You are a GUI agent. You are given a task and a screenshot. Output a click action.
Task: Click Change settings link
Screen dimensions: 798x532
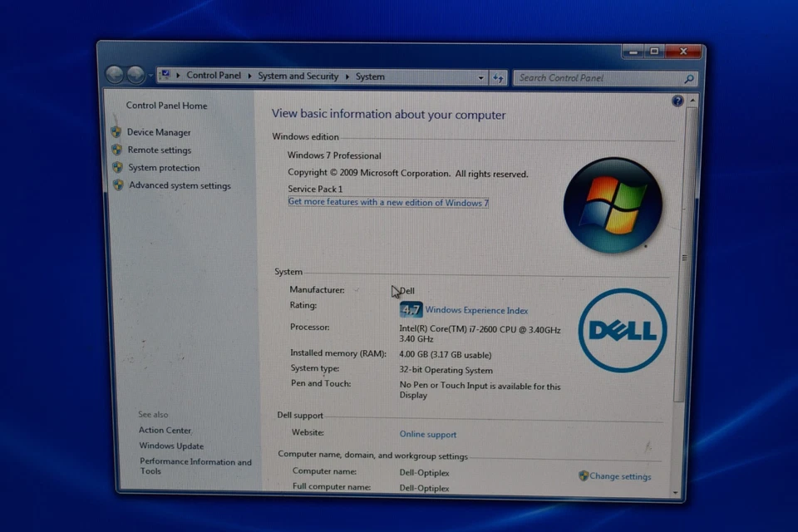(x=620, y=476)
